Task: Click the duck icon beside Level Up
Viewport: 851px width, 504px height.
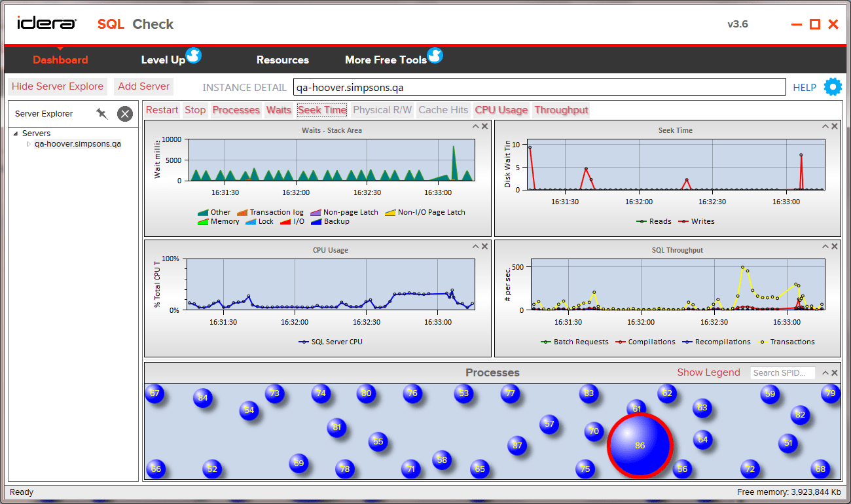Action: tap(195, 56)
